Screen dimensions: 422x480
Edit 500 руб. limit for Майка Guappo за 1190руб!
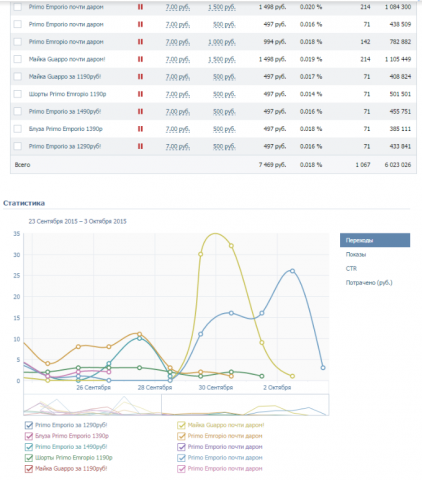click(224, 77)
